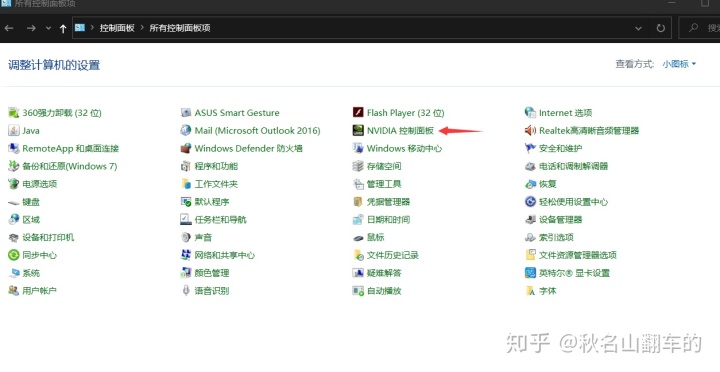The image size is (720, 372).
Task: Select the 控制面板 breadcrumb
Action: tap(117, 28)
